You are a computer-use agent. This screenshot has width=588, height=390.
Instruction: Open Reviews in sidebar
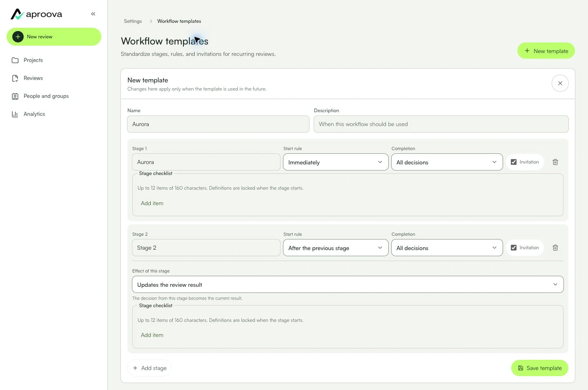coord(54,78)
